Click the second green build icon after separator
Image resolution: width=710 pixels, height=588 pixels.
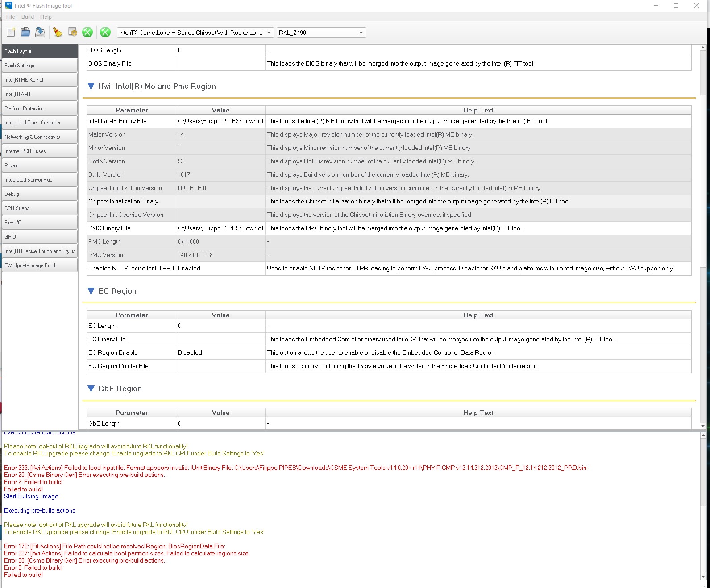pos(105,32)
